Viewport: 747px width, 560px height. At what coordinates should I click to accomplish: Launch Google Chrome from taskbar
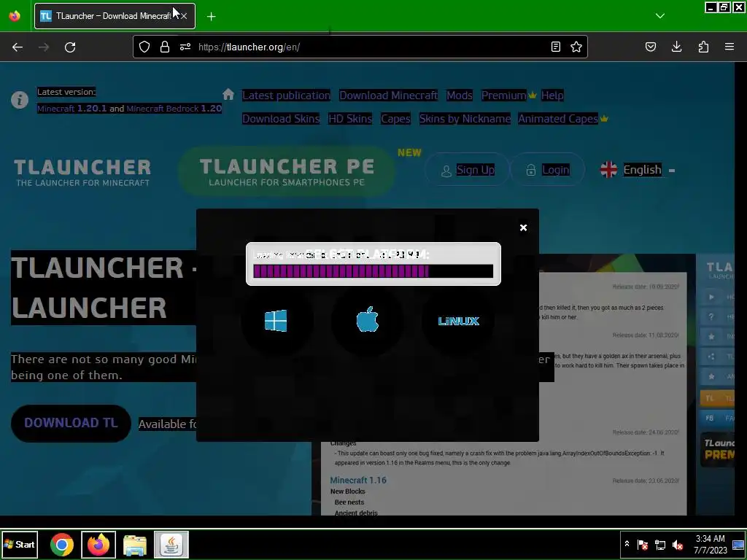[x=62, y=544]
